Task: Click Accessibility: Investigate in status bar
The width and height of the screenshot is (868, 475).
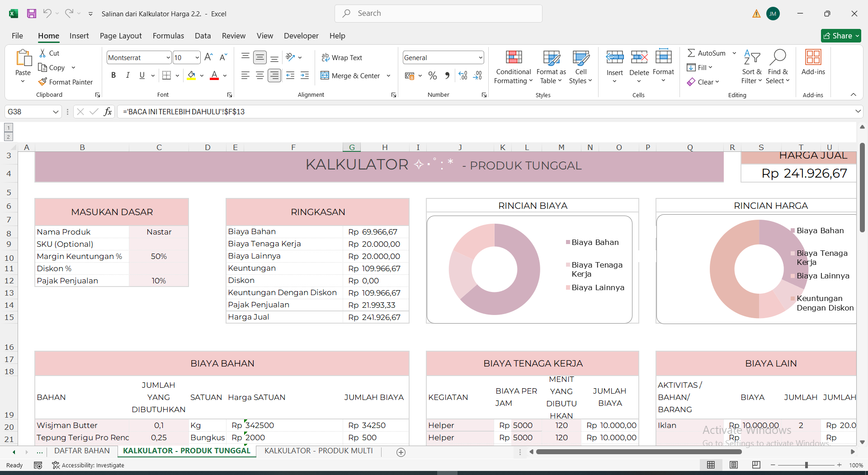Action: click(x=88, y=465)
